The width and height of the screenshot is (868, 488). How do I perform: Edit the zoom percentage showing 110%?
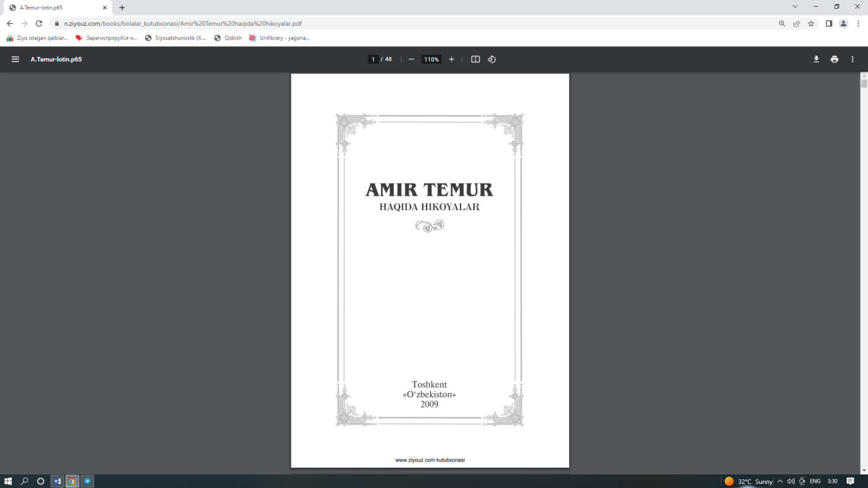431,59
